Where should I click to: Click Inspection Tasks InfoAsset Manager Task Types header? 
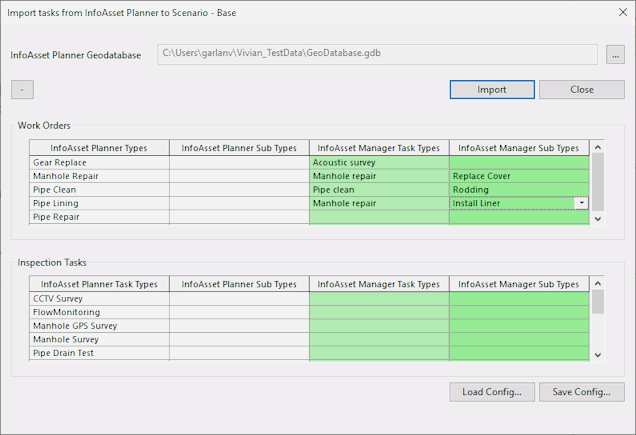pyautogui.click(x=379, y=284)
